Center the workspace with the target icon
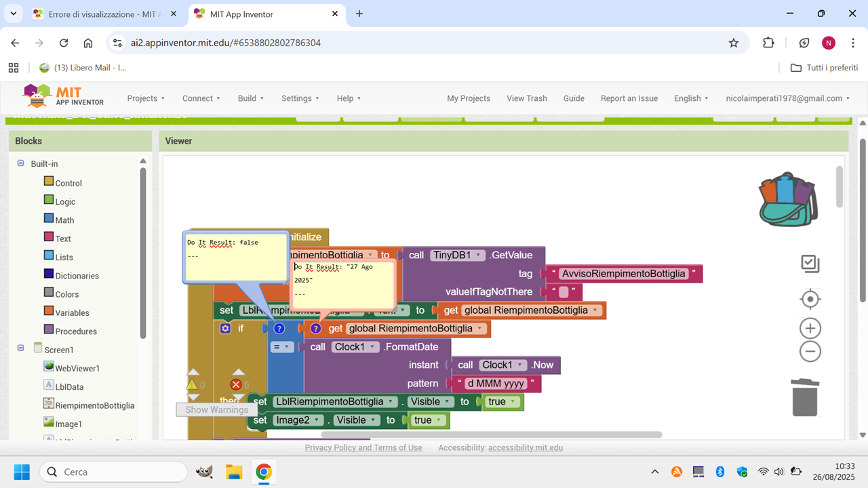 (810, 299)
